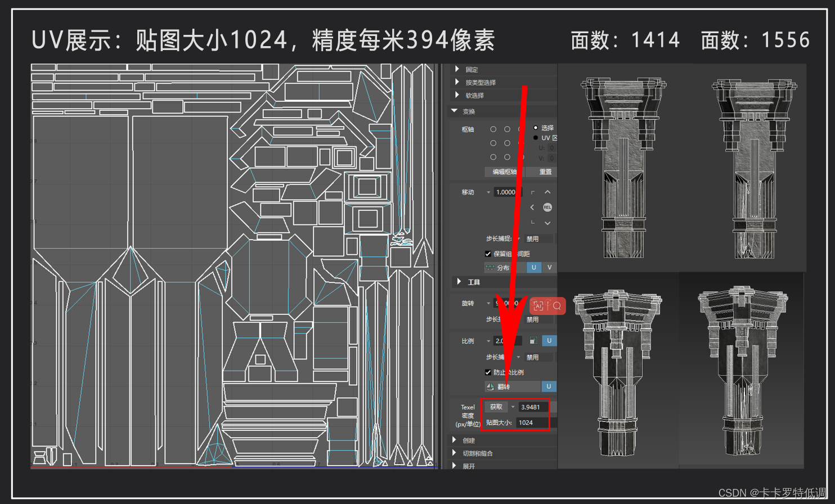Enable 保留组间距 checkbox
The height and width of the screenshot is (504, 835).
click(x=488, y=254)
